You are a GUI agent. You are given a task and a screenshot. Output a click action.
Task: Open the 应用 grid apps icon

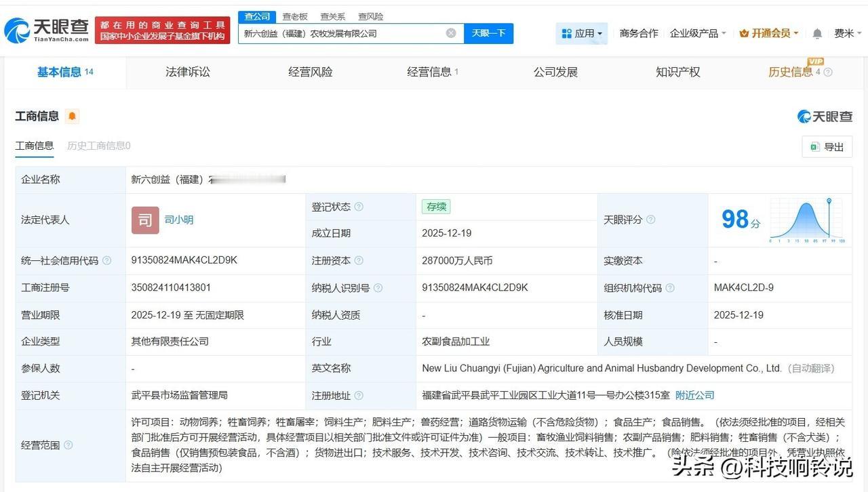coord(567,33)
